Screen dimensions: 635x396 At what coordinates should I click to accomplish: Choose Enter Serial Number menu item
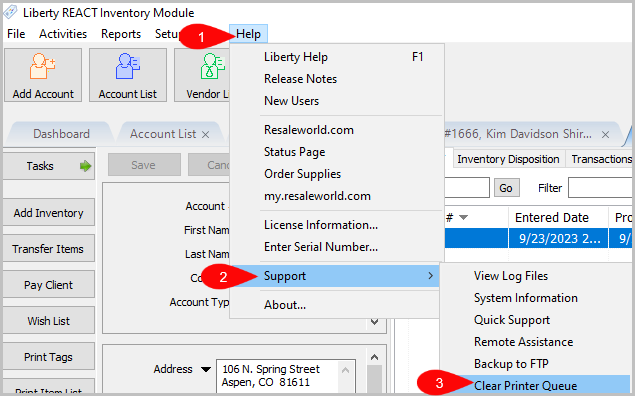[x=337, y=247]
